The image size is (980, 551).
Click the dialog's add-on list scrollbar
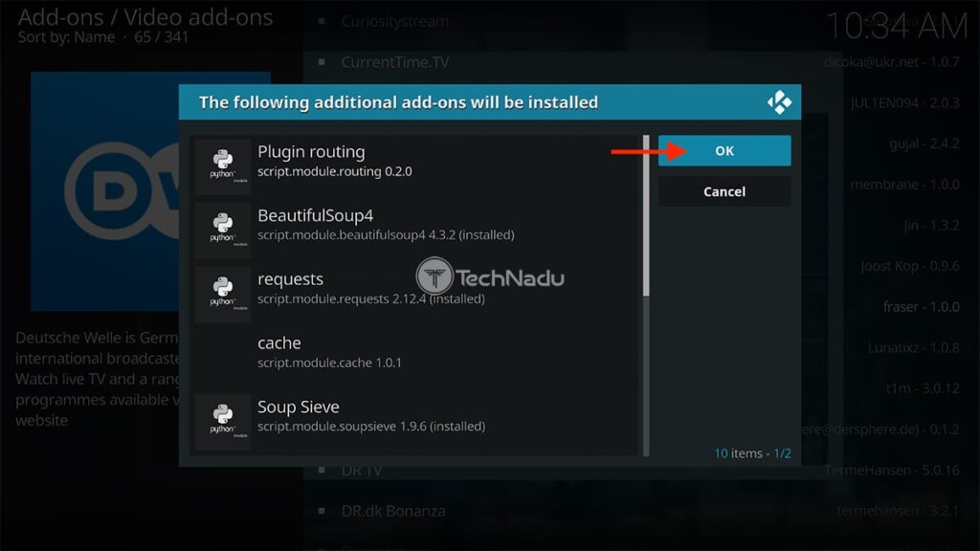point(646,296)
